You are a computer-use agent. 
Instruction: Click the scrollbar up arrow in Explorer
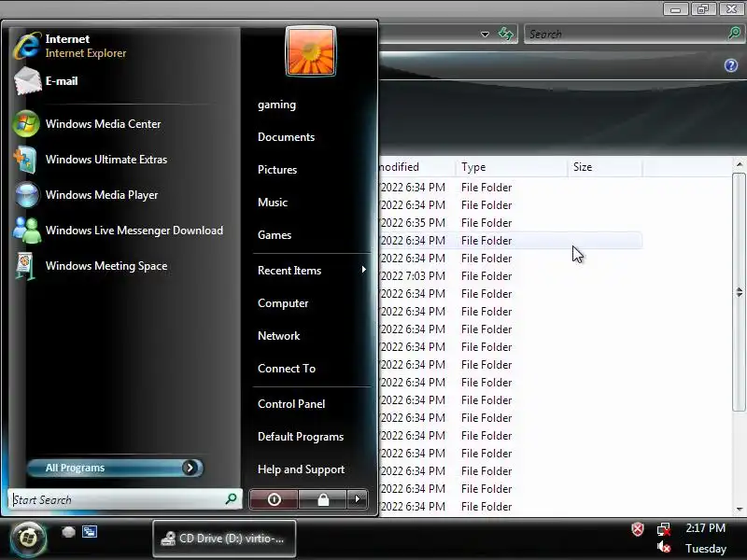tap(739, 165)
